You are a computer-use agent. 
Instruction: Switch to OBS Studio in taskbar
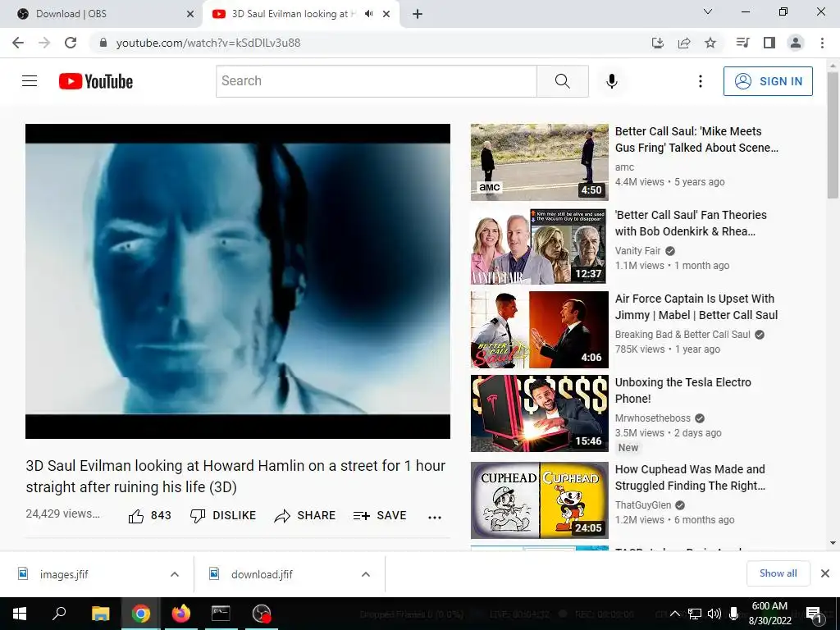[x=262, y=614]
